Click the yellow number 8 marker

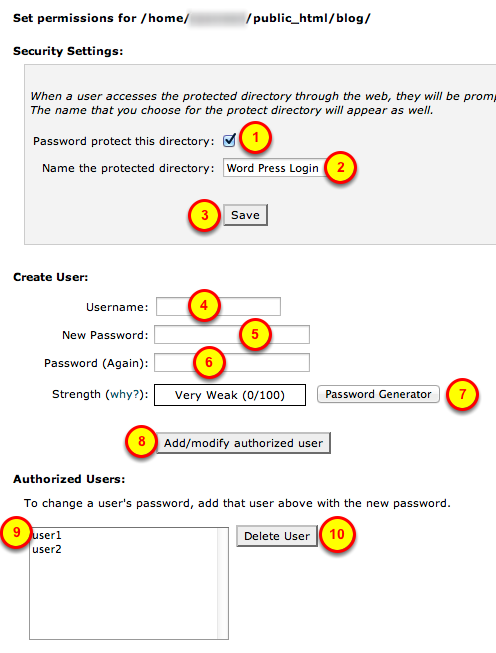pyautogui.click(x=142, y=441)
